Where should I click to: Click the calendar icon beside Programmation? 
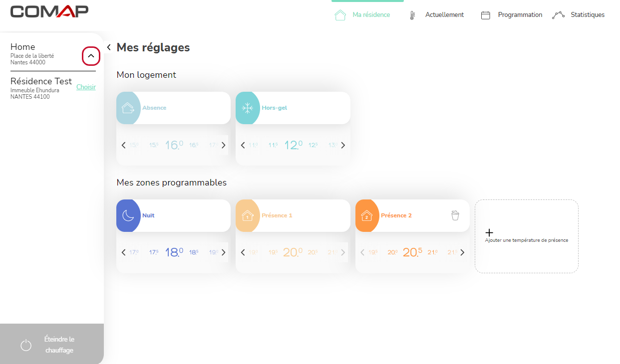click(x=485, y=15)
